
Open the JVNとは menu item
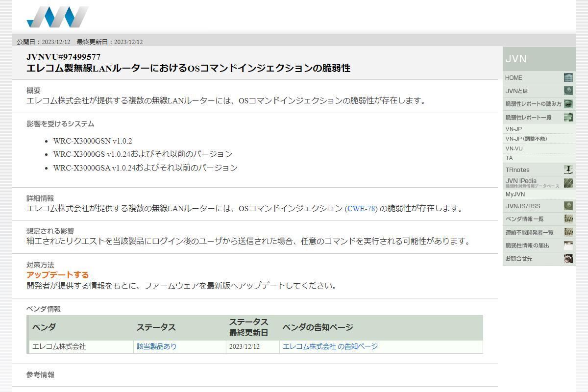coord(539,91)
